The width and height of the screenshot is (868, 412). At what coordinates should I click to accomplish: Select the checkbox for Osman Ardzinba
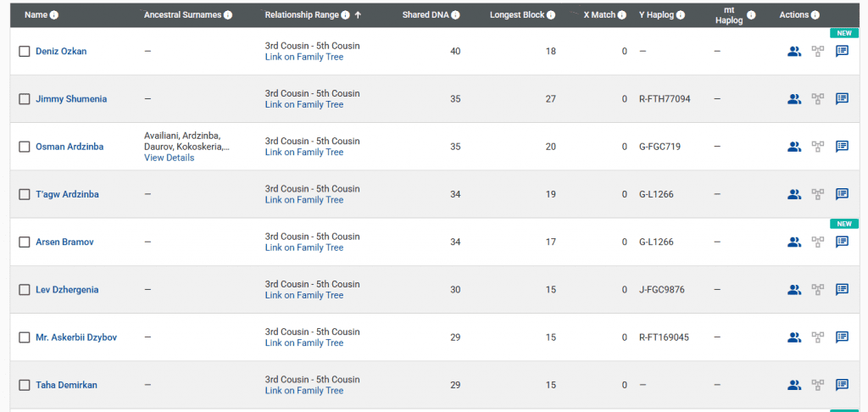click(x=25, y=147)
